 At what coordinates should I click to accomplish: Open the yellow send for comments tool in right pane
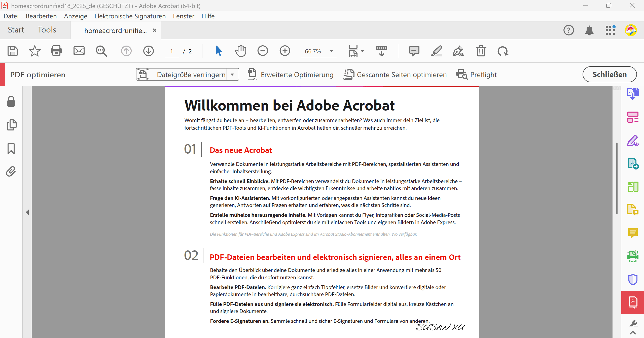point(633,210)
